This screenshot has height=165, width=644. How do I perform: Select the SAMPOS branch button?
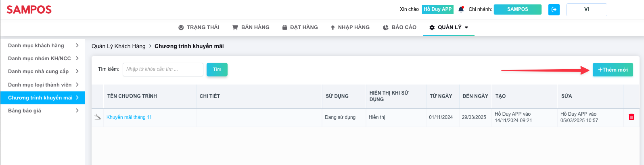(x=518, y=9)
